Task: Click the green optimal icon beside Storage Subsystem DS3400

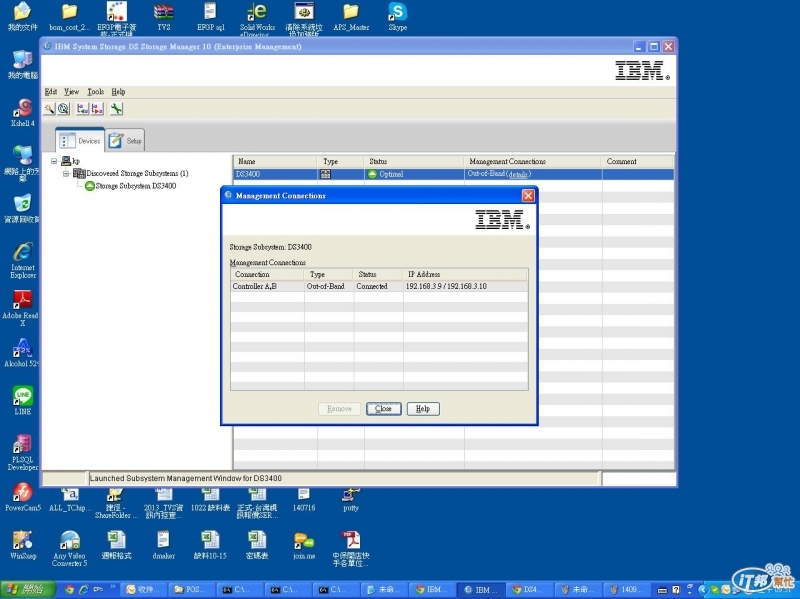Action: tap(90, 186)
